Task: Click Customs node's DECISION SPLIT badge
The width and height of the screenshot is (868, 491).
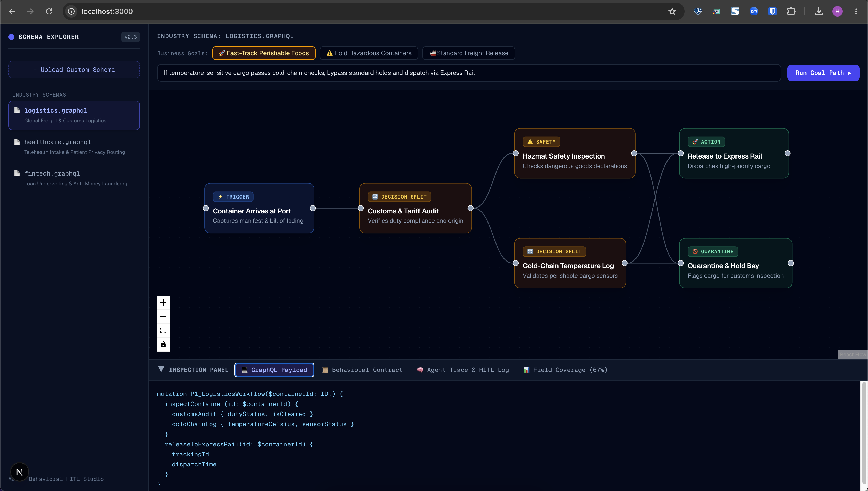Action: pyautogui.click(x=399, y=197)
